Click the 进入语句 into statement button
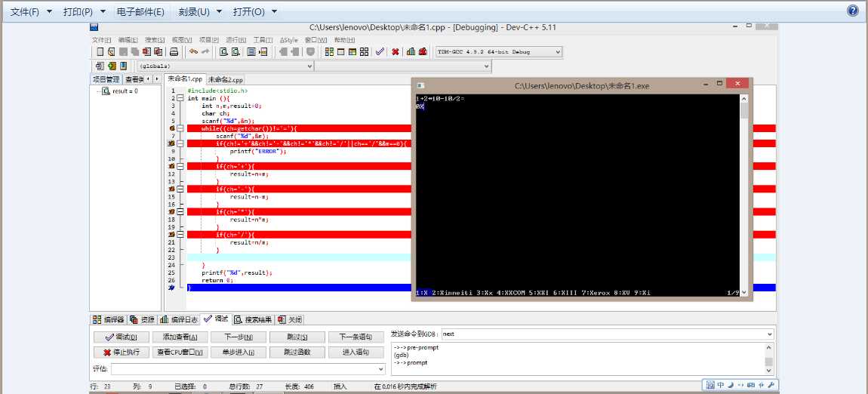This screenshot has width=868, height=394. pos(356,352)
